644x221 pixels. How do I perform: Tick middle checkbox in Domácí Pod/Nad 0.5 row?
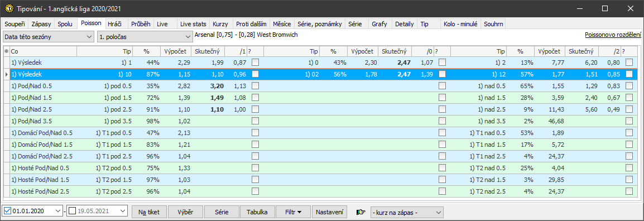click(442, 133)
